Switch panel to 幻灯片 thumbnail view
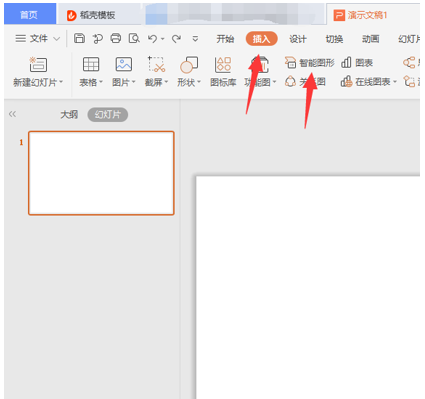425x399 pixels. pos(108,115)
